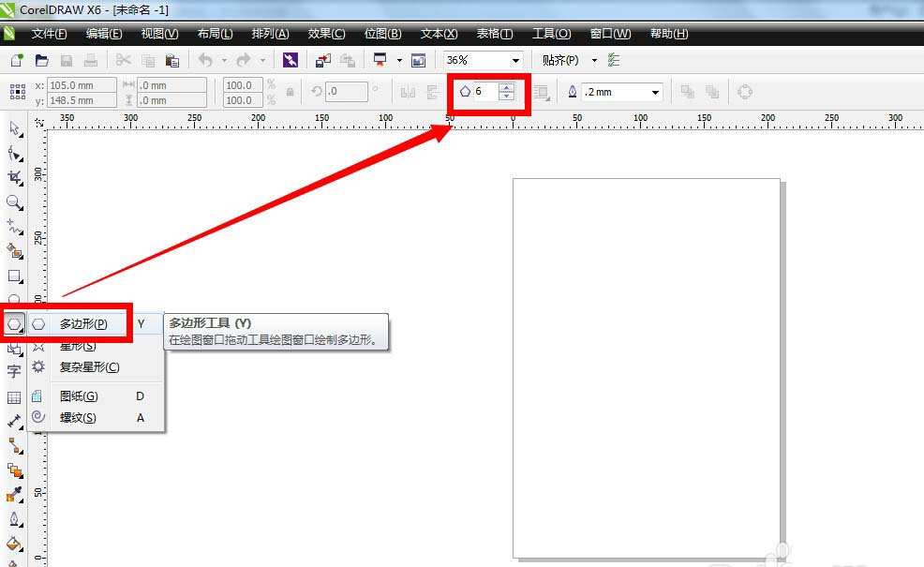Select the Zoom tool magnifier
The image size is (924, 567).
[x=15, y=202]
